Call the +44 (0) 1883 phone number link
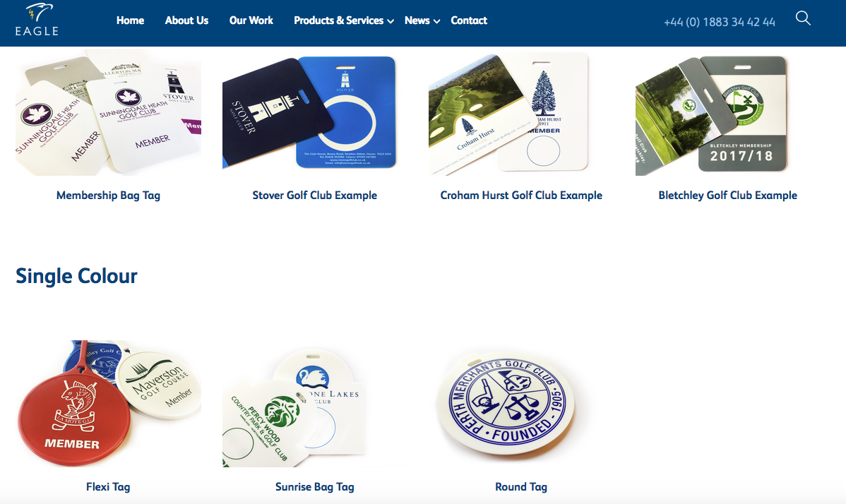This screenshot has width=846, height=504. pos(719,22)
